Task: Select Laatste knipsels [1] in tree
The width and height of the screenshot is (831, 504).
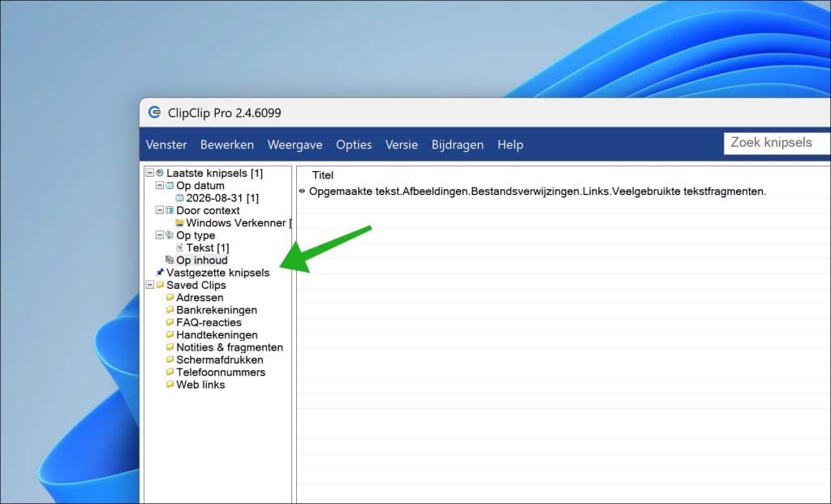Action: [214, 174]
